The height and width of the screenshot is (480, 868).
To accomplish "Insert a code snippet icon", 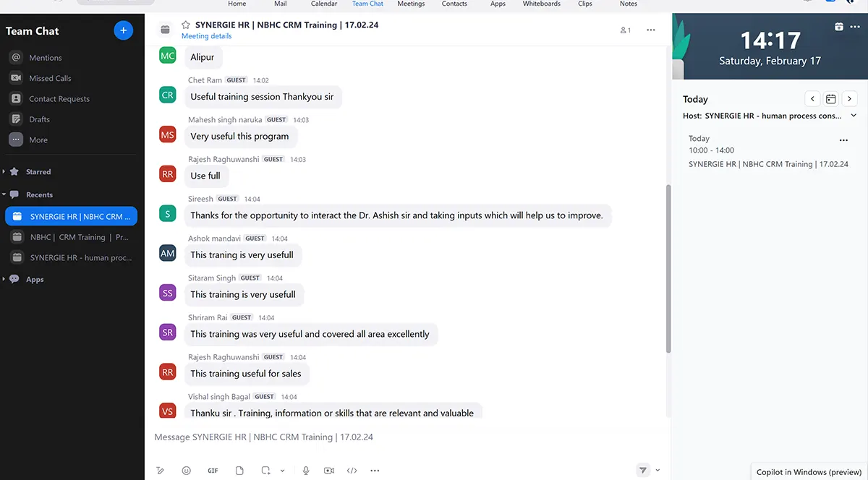I will 352,471.
